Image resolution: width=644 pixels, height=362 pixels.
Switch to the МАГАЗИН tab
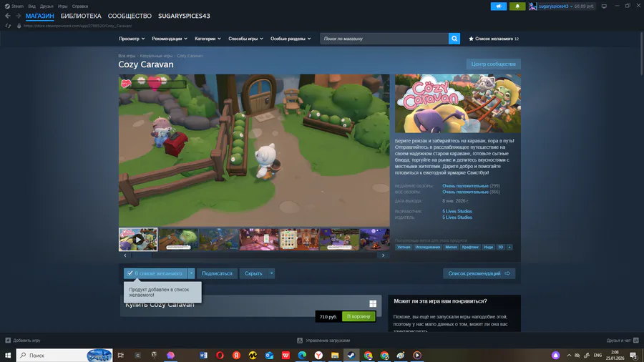(x=40, y=16)
